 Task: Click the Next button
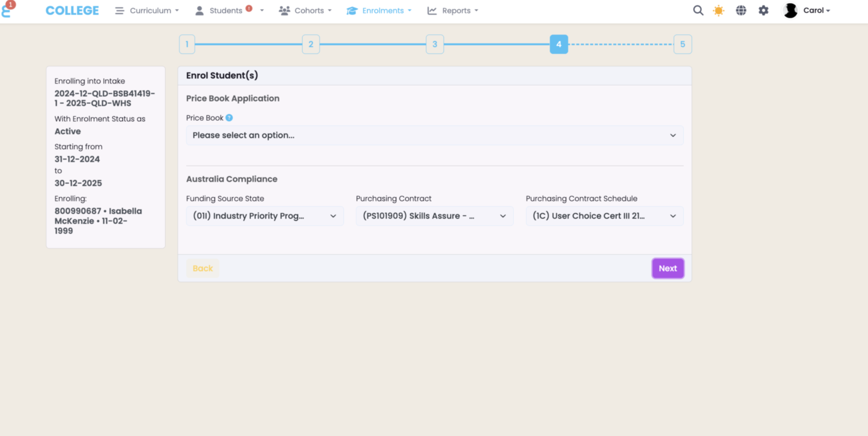(x=668, y=268)
